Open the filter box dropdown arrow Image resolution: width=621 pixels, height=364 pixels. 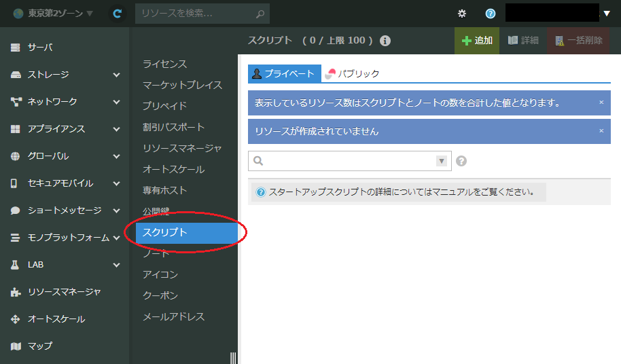[442, 161]
